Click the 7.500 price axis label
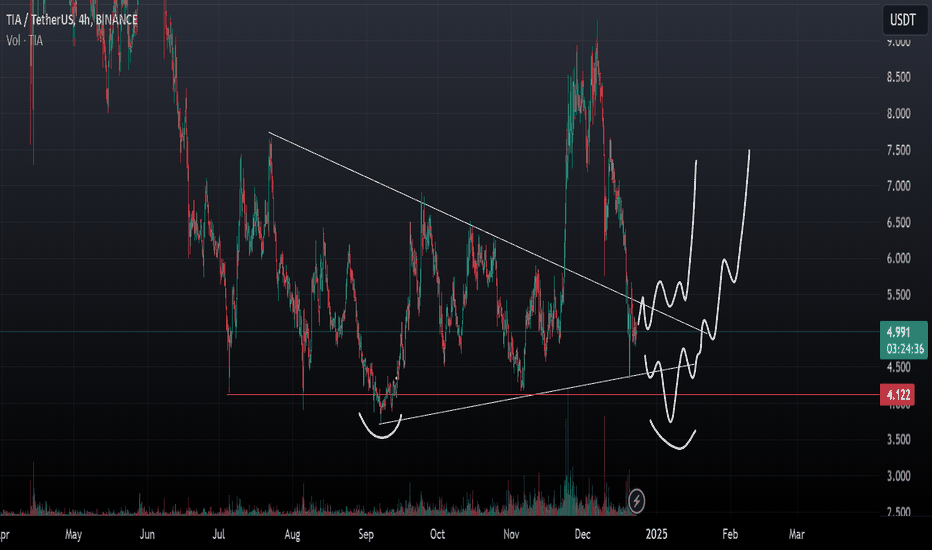 (898, 150)
